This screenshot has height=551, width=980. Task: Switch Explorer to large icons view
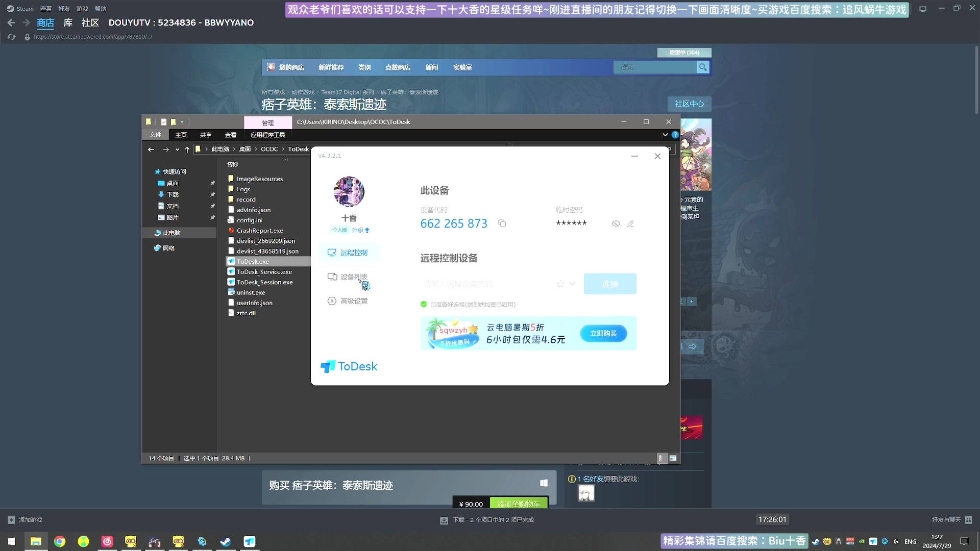coord(673,458)
